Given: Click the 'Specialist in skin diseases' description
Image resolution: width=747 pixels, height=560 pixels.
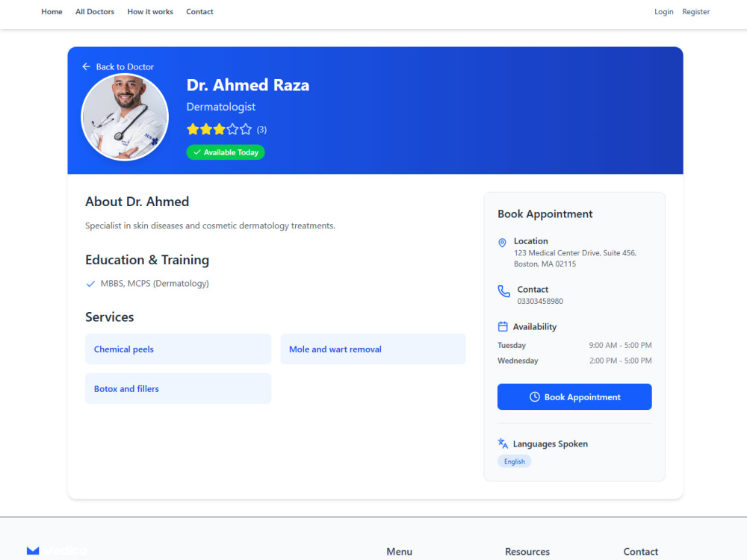Looking at the screenshot, I should coord(210,225).
